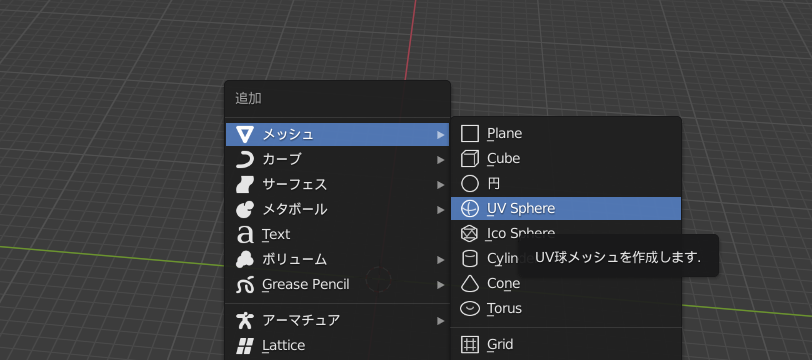
Task: Expand the arrow on the ボリューム row
Action: coord(440,259)
